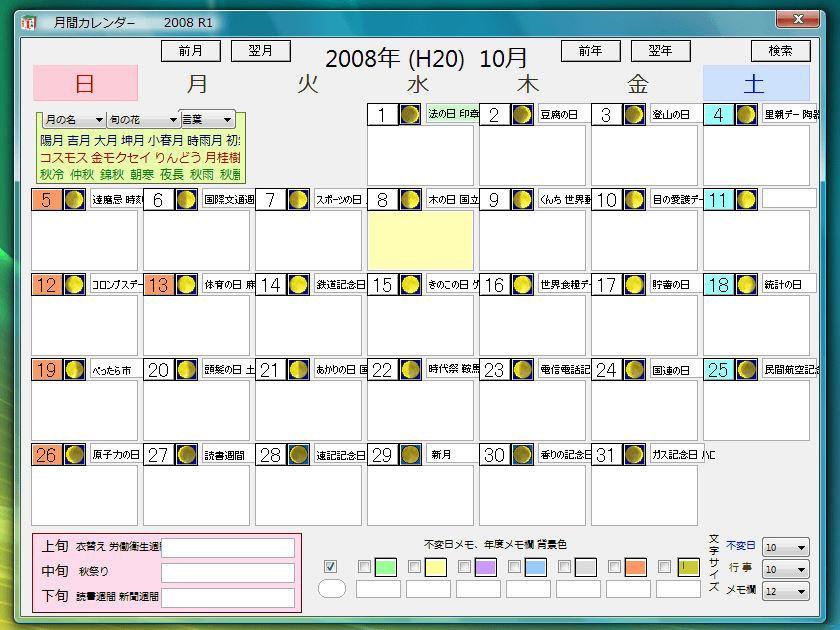Viewport: 840px width, 630px height.
Task: Open the 旬の花 dropdown
Action: click(x=142, y=119)
